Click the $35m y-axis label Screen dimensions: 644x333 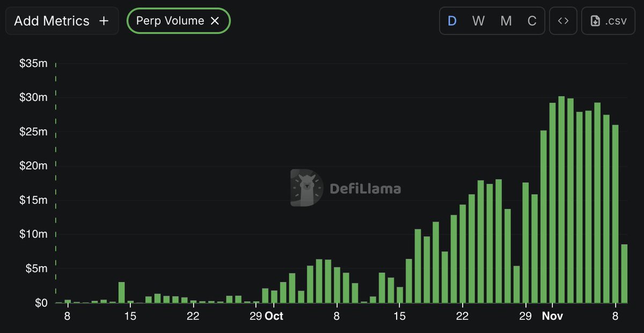point(33,63)
